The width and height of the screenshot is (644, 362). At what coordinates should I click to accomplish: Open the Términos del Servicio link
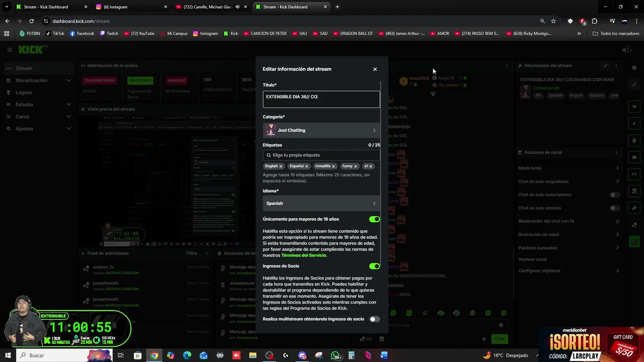[x=304, y=255]
